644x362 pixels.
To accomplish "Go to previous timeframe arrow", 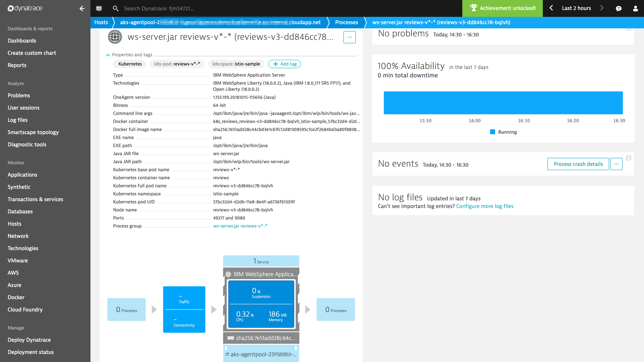I will 551,8.
